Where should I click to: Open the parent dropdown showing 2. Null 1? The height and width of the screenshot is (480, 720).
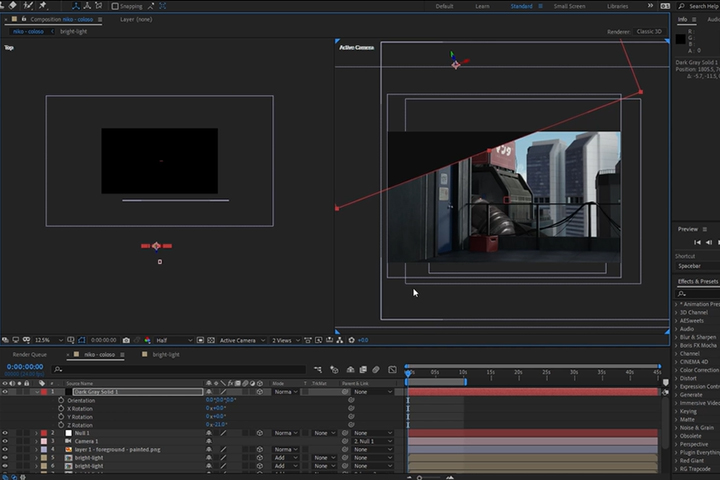pyautogui.click(x=373, y=441)
